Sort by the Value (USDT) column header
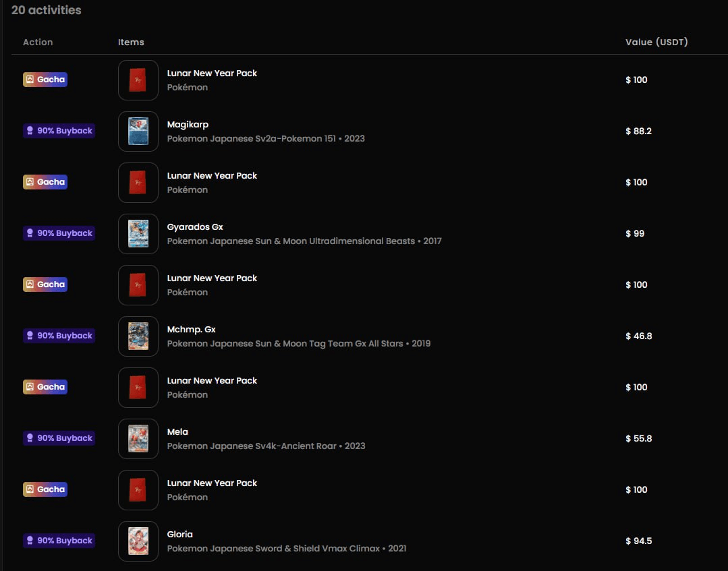 point(656,42)
